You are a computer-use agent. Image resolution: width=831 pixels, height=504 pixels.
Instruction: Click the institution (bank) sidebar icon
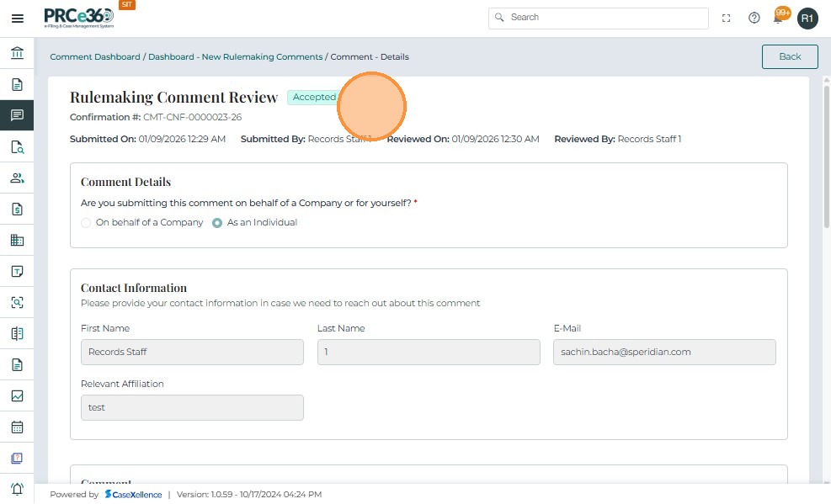tap(17, 54)
